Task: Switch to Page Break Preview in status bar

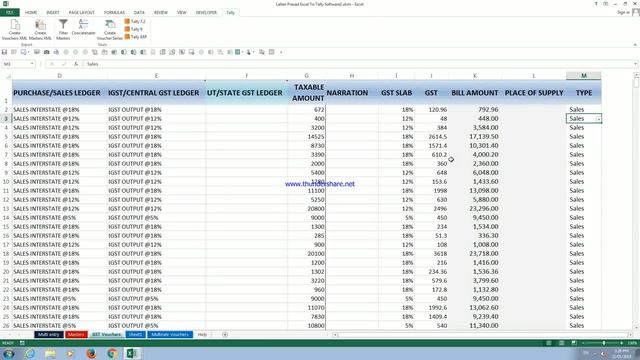Action: [574, 343]
